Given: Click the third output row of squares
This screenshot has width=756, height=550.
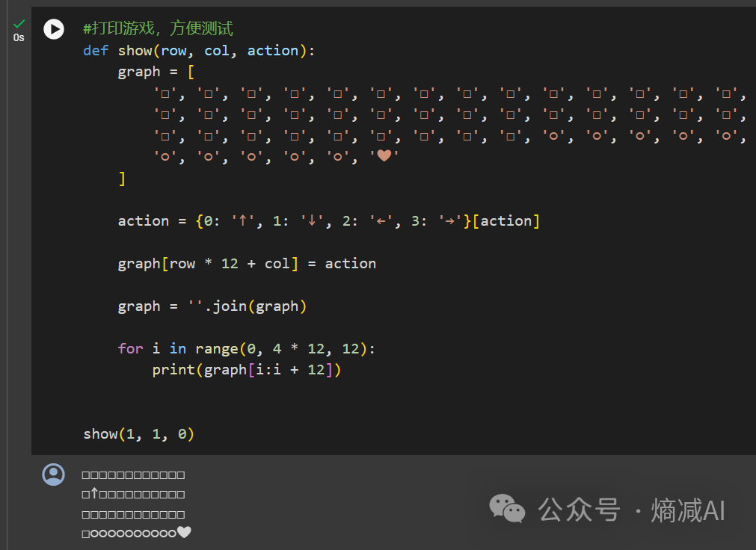Looking at the screenshot, I should tap(133, 514).
